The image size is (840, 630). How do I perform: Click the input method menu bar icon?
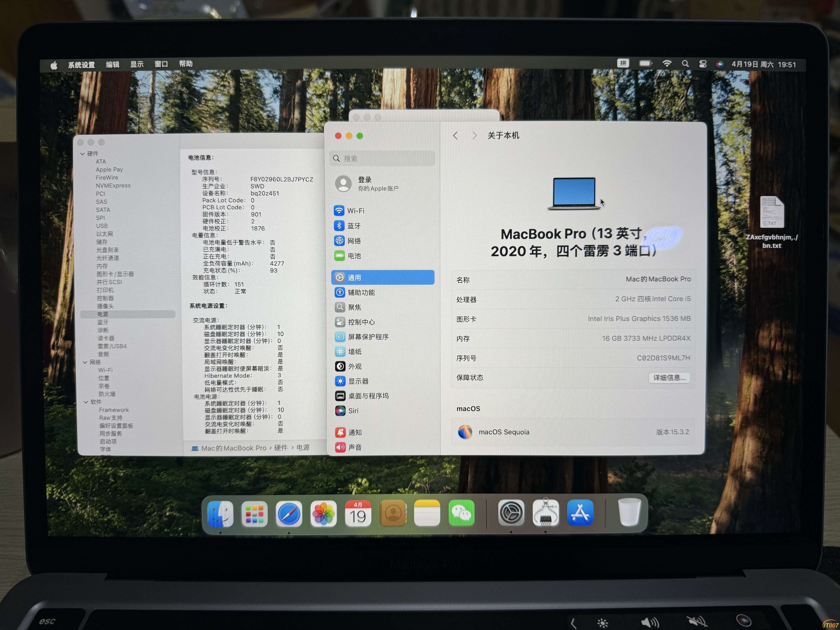tap(623, 63)
